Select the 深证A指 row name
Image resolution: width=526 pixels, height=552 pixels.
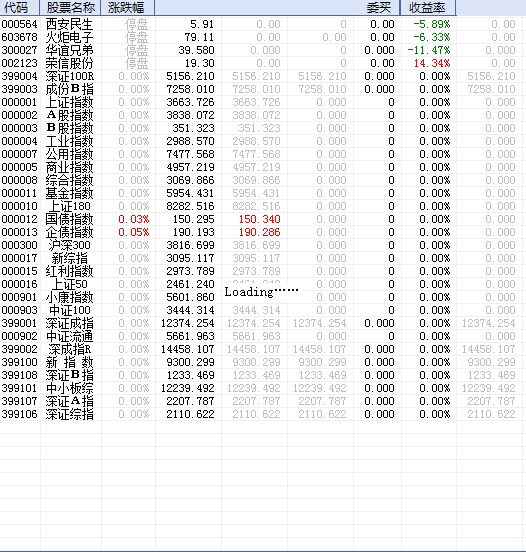pos(69,402)
